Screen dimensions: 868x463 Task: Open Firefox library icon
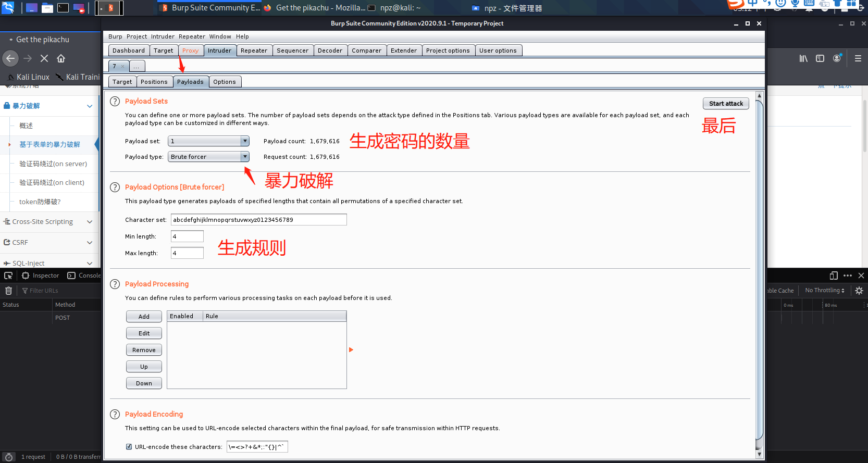click(x=803, y=58)
